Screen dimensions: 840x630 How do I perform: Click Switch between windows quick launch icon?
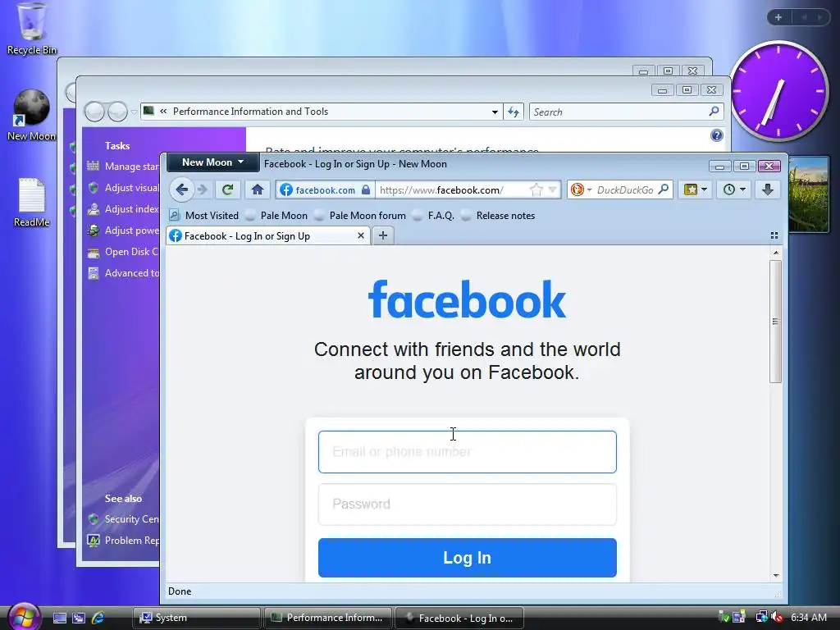click(x=79, y=618)
